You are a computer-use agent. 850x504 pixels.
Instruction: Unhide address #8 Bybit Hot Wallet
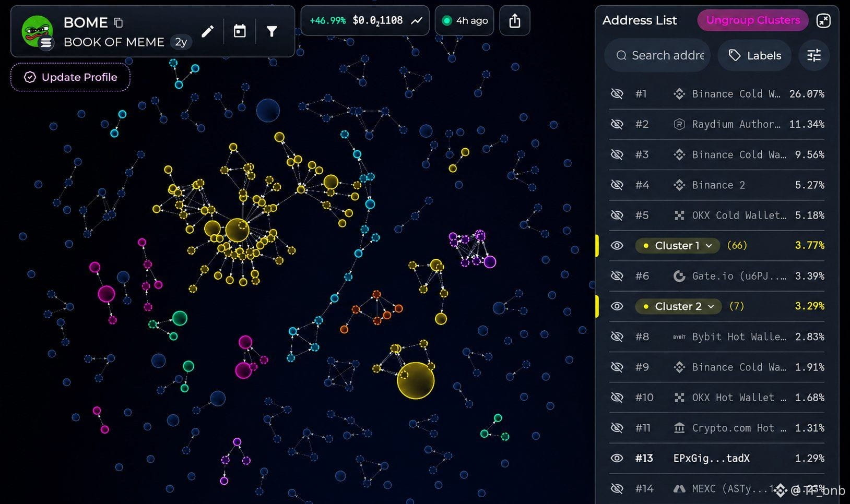click(x=617, y=337)
